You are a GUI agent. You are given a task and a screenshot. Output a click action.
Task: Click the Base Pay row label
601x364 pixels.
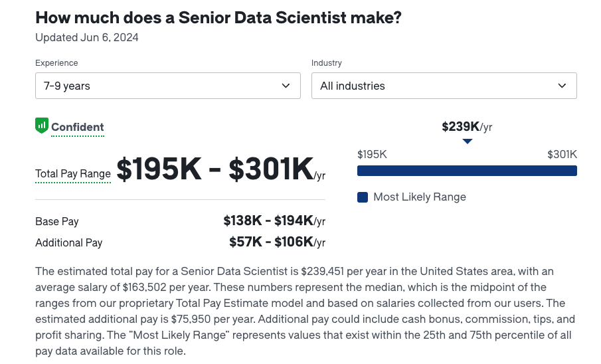coord(56,221)
